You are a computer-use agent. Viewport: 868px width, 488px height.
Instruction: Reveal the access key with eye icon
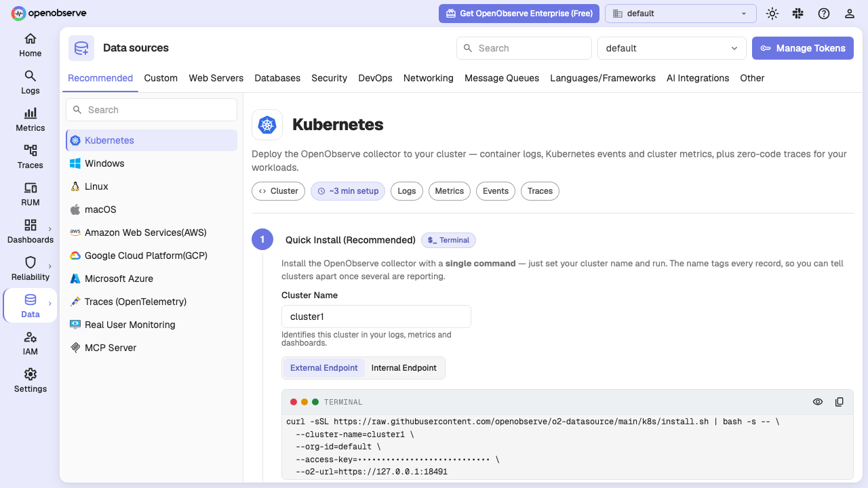click(818, 402)
